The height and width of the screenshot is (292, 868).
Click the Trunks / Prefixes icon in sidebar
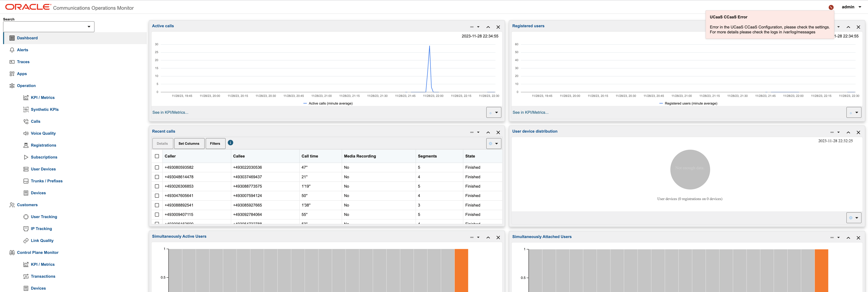(26, 181)
